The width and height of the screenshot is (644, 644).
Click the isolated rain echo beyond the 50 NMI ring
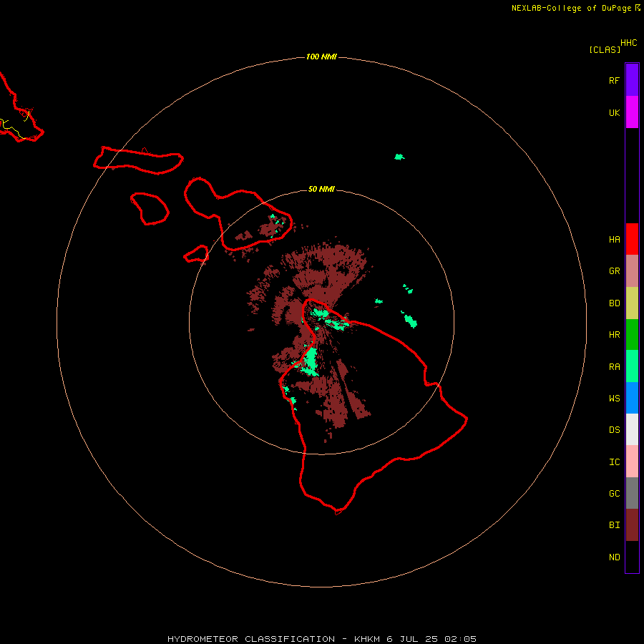coord(399,157)
